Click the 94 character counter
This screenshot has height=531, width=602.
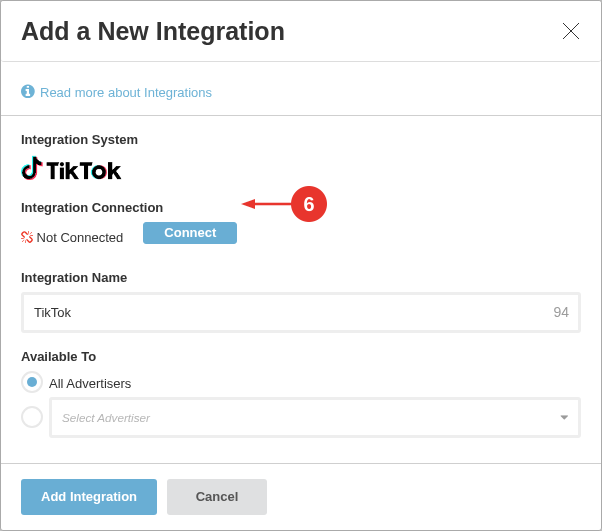561,312
